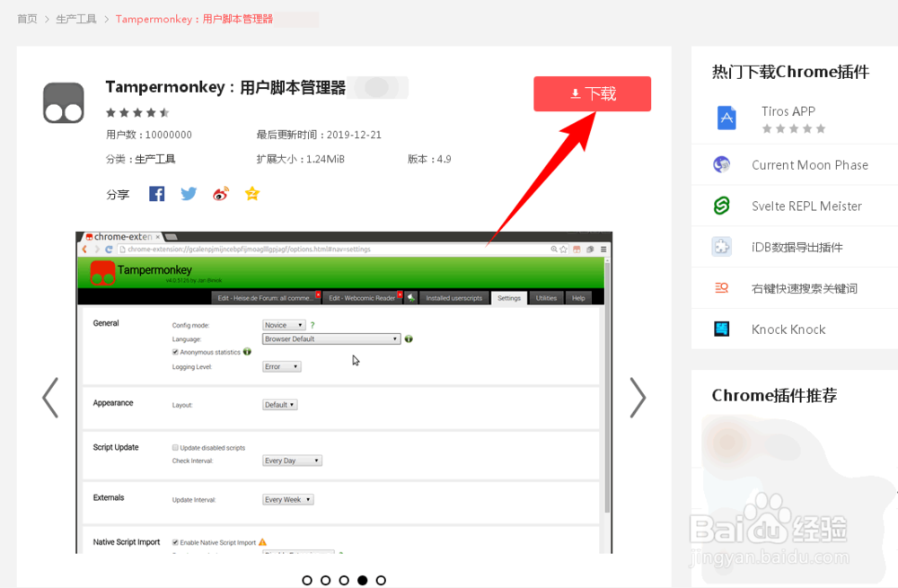Click the embedded browser reload icon

point(109,249)
